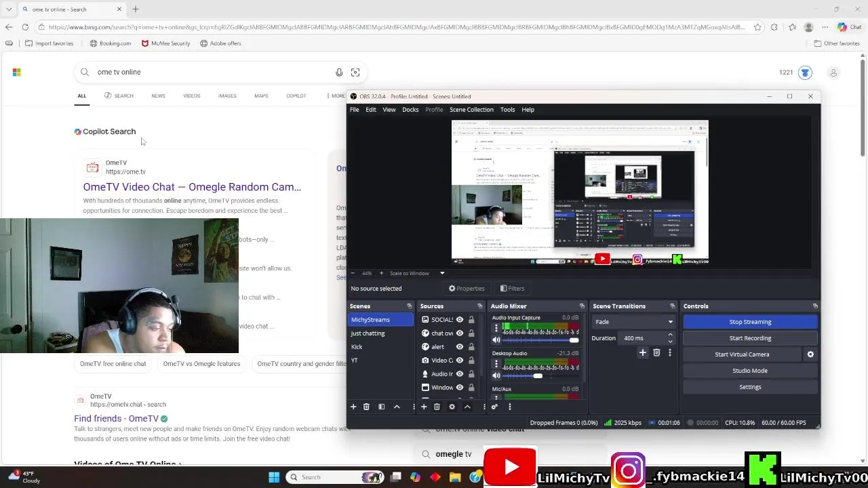Open OmeTV Video Chat result link
The height and width of the screenshot is (488, 868).
coord(192,187)
